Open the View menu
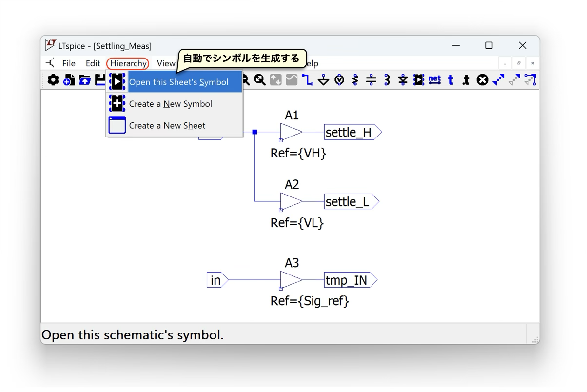Screen dimensions: 587x392 point(166,63)
